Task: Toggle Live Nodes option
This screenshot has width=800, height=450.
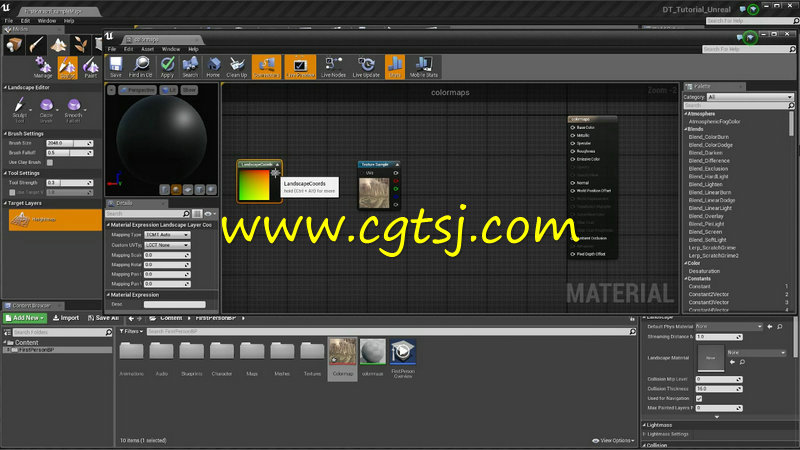Action: click(333, 67)
